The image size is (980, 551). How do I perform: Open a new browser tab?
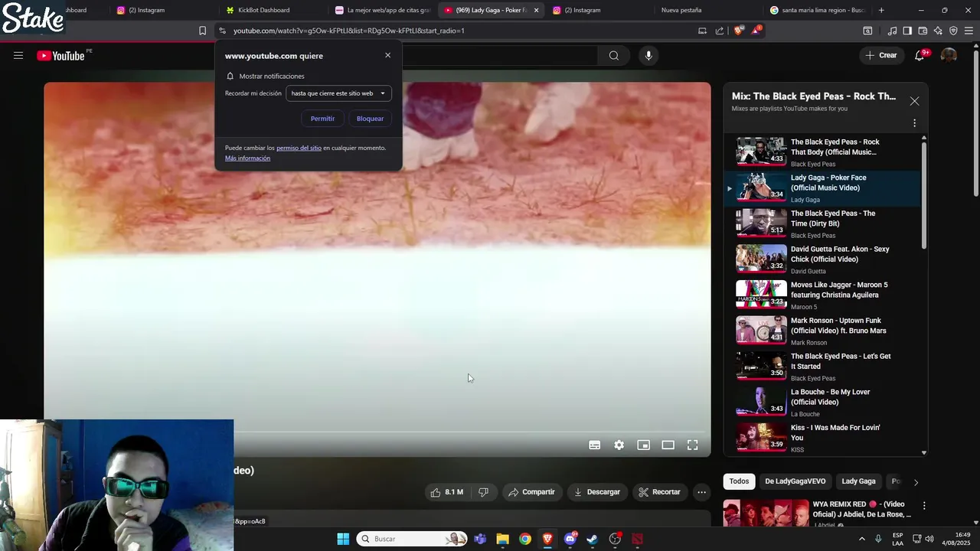[881, 10]
